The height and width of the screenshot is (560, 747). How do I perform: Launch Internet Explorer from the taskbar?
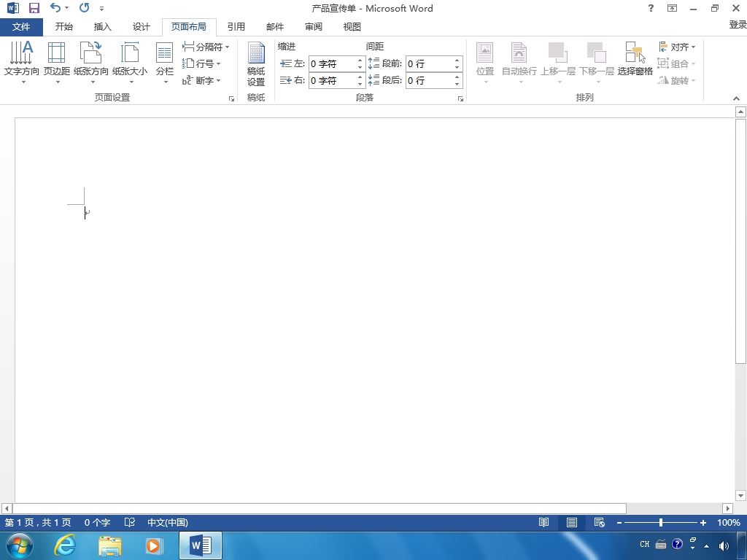[x=64, y=545]
